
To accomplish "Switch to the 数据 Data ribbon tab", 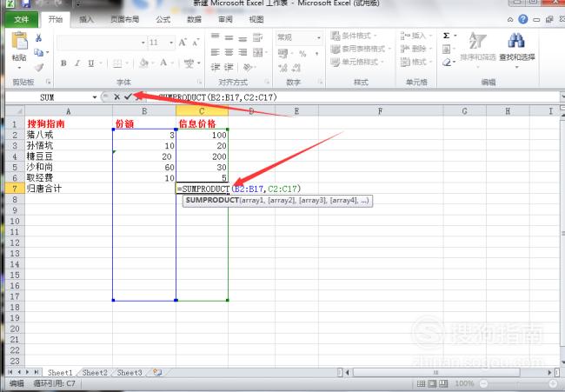I will 194,19.
